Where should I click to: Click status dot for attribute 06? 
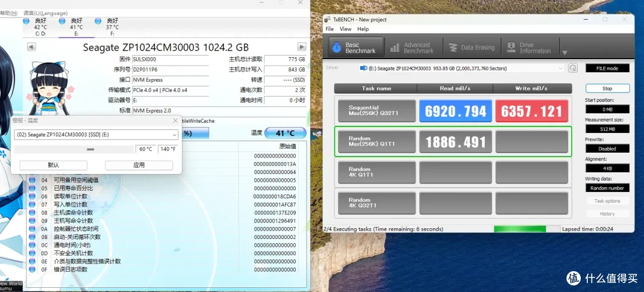32,196
